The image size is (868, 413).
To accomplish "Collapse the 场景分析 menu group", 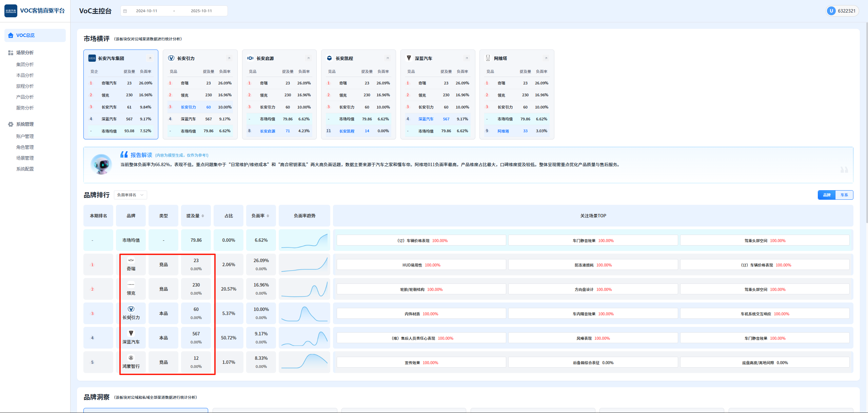I will pyautogui.click(x=25, y=53).
